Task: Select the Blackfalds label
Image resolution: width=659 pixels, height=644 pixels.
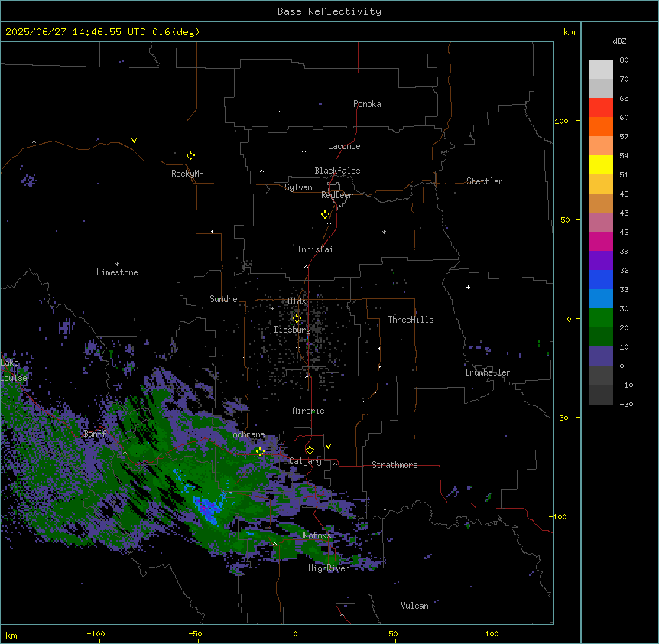Action: pos(337,171)
